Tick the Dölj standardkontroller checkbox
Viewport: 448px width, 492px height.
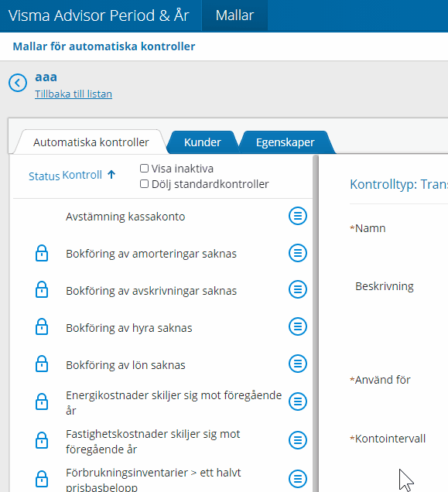[144, 184]
